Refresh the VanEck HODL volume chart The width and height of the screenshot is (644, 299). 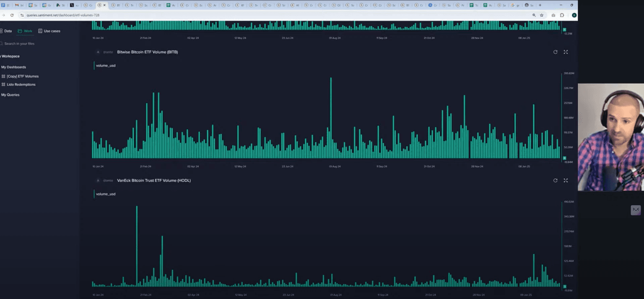(555, 180)
